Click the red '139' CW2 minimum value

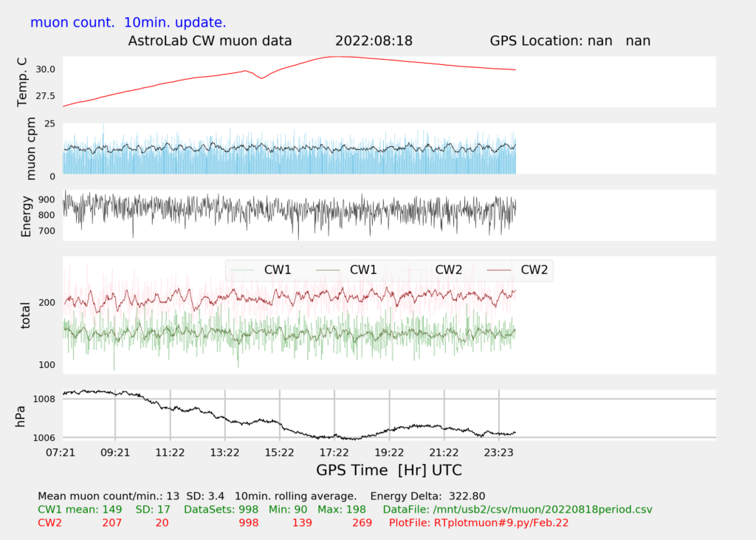coord(302,523)
